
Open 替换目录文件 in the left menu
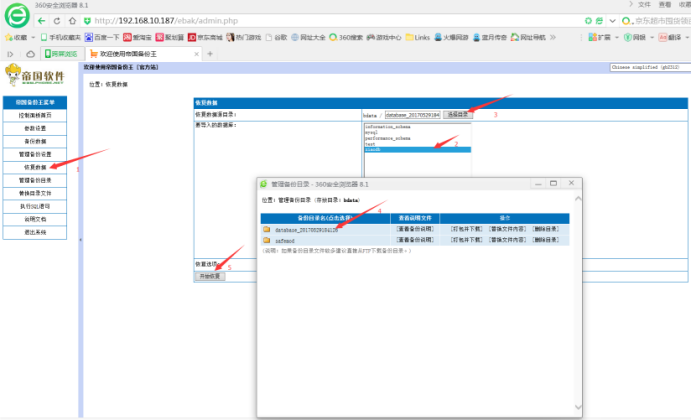[x=35, y=193]
